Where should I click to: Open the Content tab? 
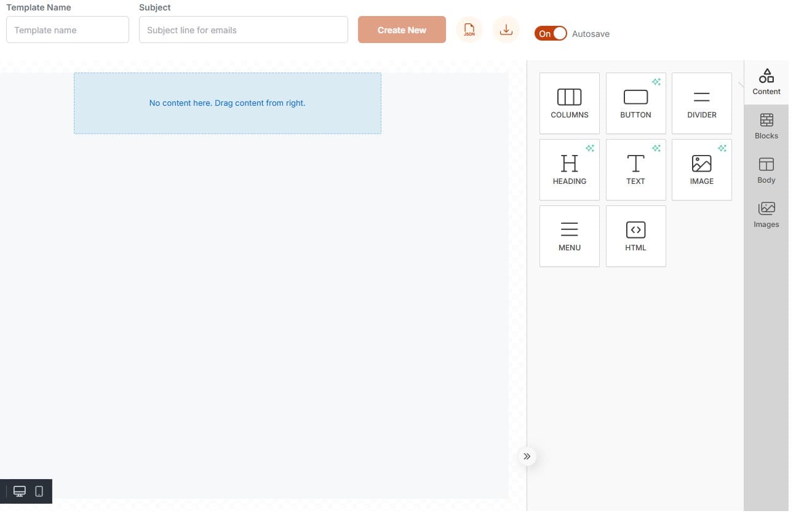click(x=766, y=82)
